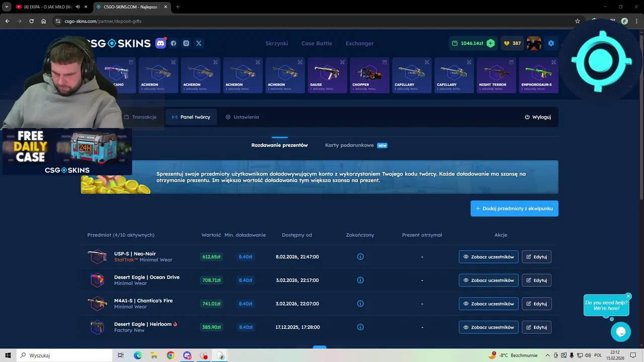The height and width of the screenshot is (362, 644).
Task: Click info icon for USP-S Neo-Noir row
Action: (x=360, y=257)
